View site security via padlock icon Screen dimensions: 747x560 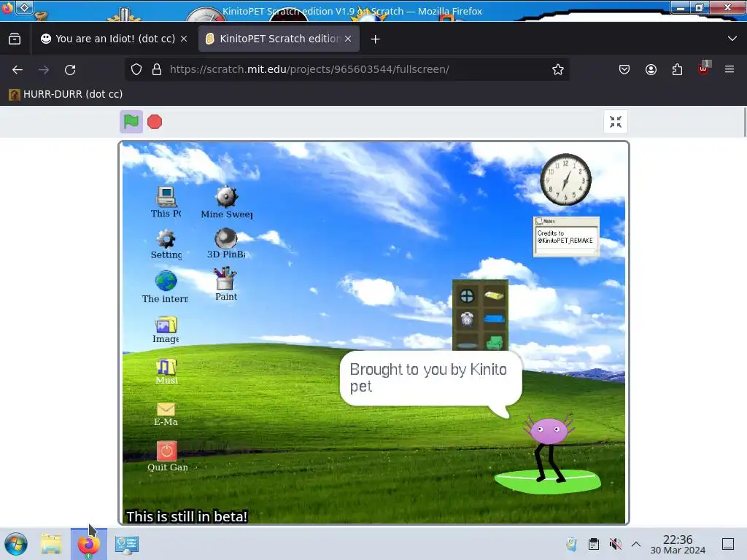click(157, 69)
